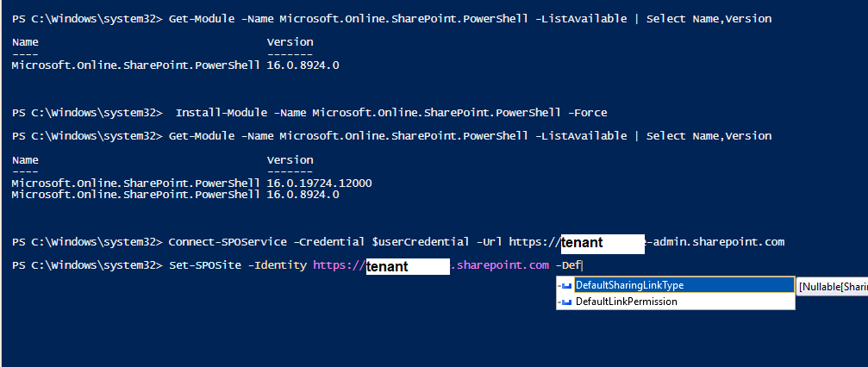Click the admin.sharepoint.com URL text
868x367 pixels.
coord(718,242)
